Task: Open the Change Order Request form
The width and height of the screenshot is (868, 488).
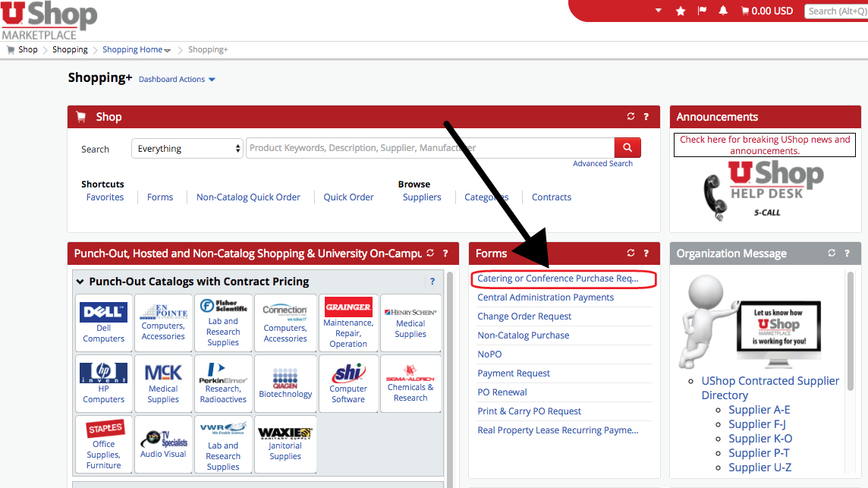Action: coord(524,316)
